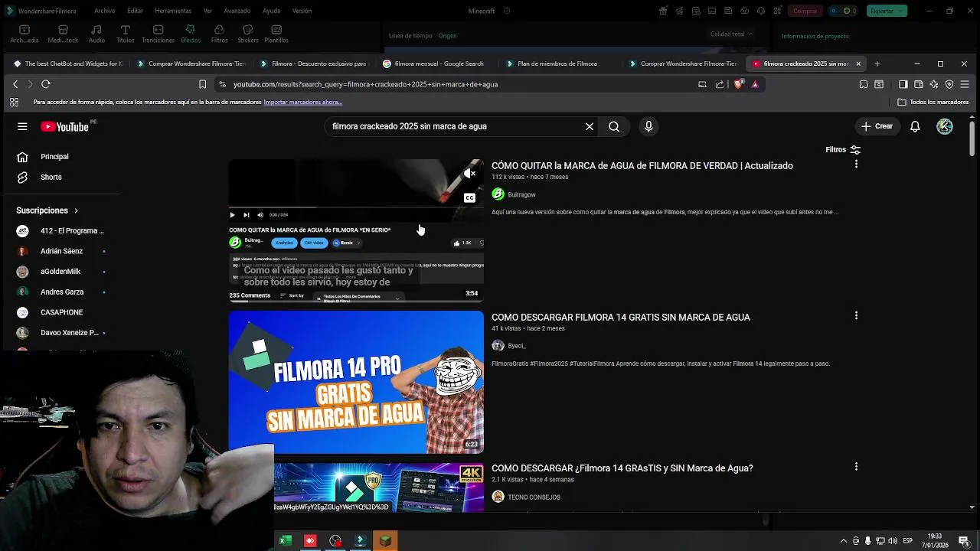Viewport: 980px width, 551px height.
Task: Open the Títulos panel in Filmora
Action: pos(126,34)
